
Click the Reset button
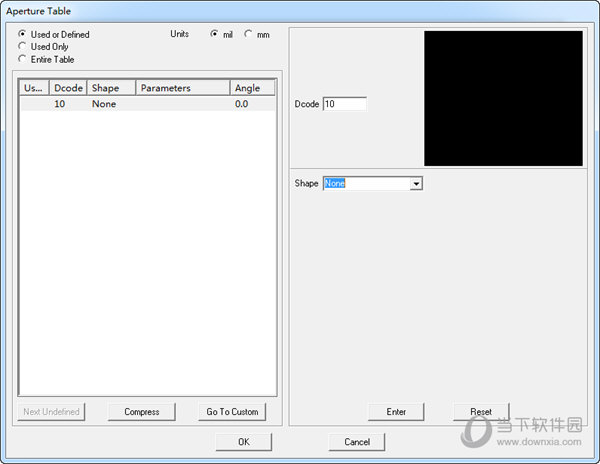pos(481,412)
